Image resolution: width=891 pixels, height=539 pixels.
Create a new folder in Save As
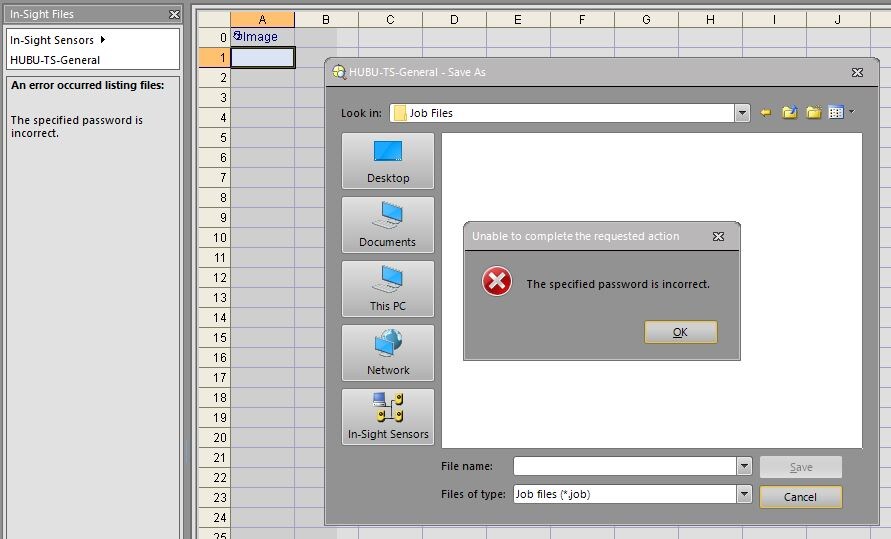(x=814, y=112)
